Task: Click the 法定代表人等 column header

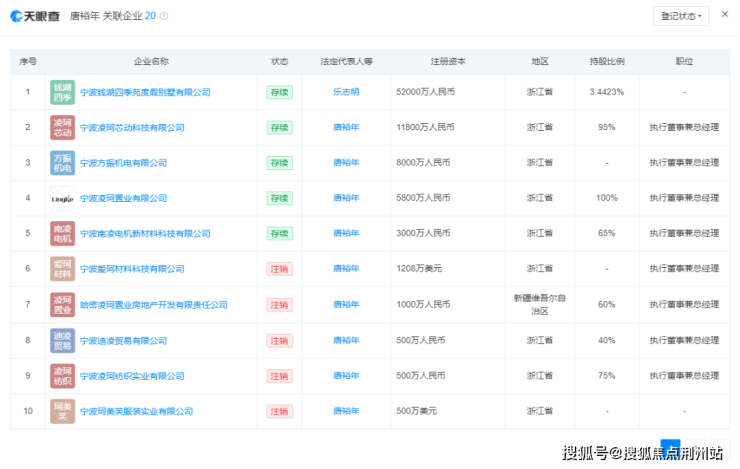Action: [x=346, y=61]
